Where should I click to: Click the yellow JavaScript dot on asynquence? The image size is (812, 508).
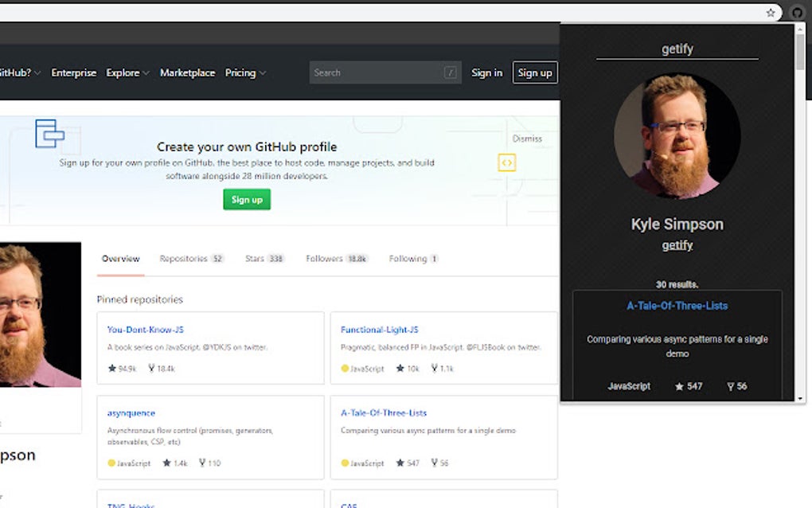point(111,462)
